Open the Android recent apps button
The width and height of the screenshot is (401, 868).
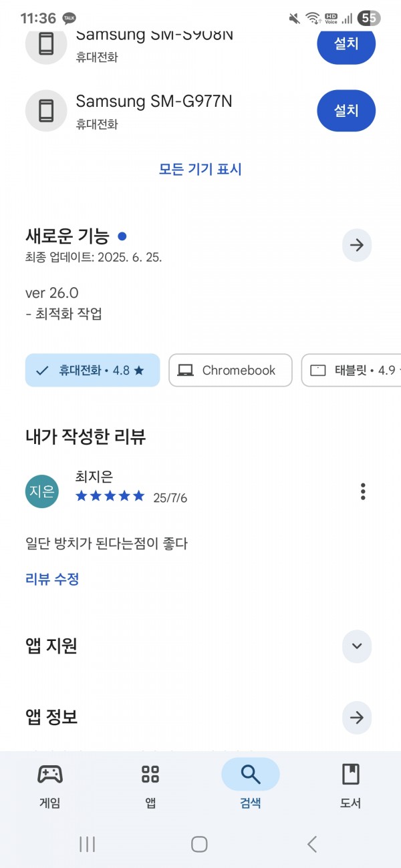pyautogui.click(x=87, y=844)
